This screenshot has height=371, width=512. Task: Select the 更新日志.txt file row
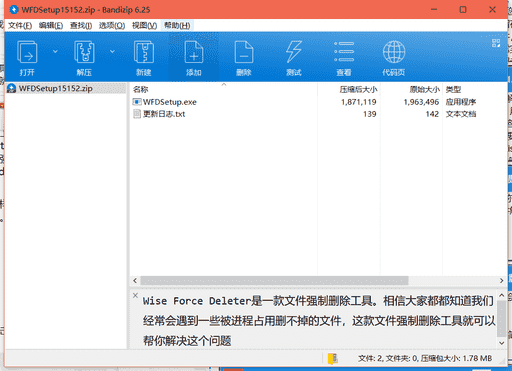point(318,114)
